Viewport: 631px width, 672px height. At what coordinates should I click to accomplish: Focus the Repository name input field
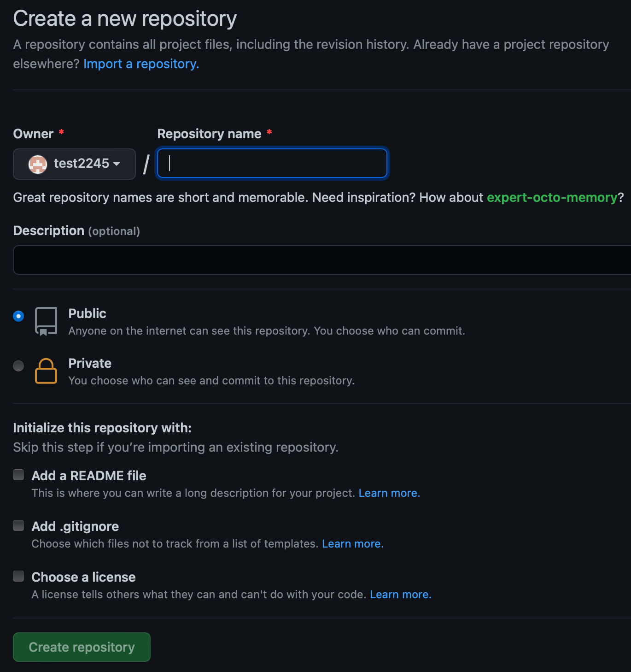click(x=272, y=163)
